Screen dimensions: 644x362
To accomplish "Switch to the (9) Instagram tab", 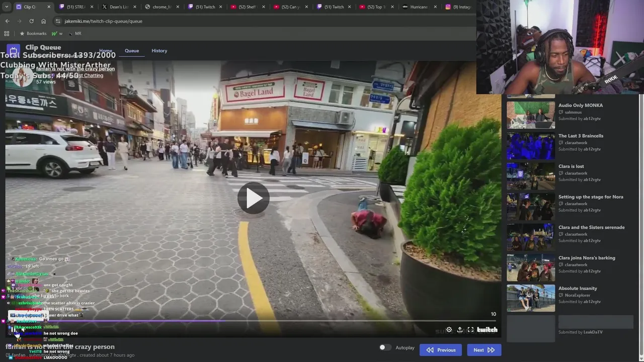I will click(x=459, y=7).
